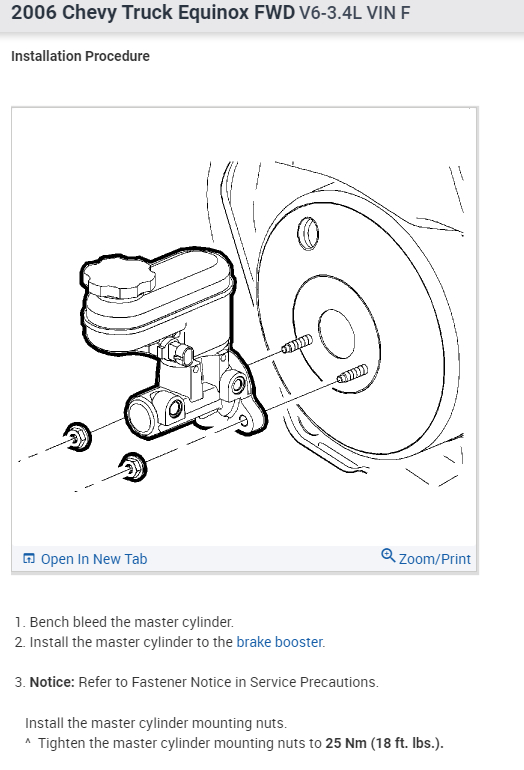Click the upper-left mounting nut in diagram
The image size is (524, 770).
click(78, 437)
